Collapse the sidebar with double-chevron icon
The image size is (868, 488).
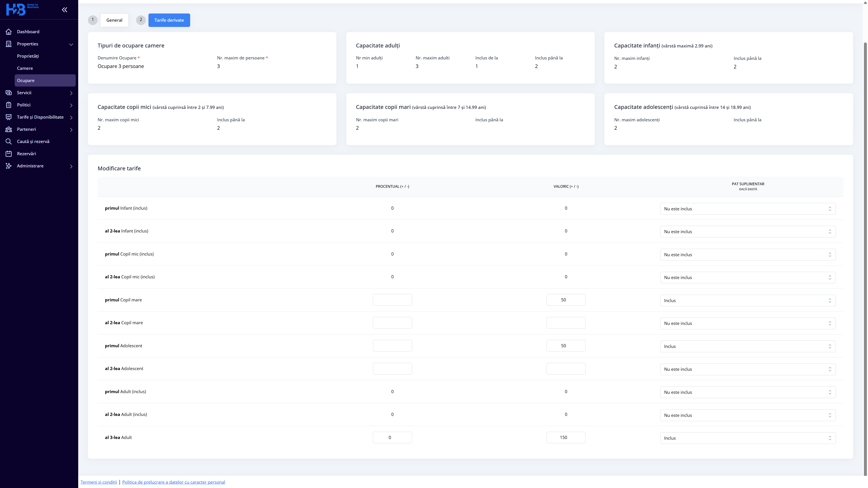point(64,10)
